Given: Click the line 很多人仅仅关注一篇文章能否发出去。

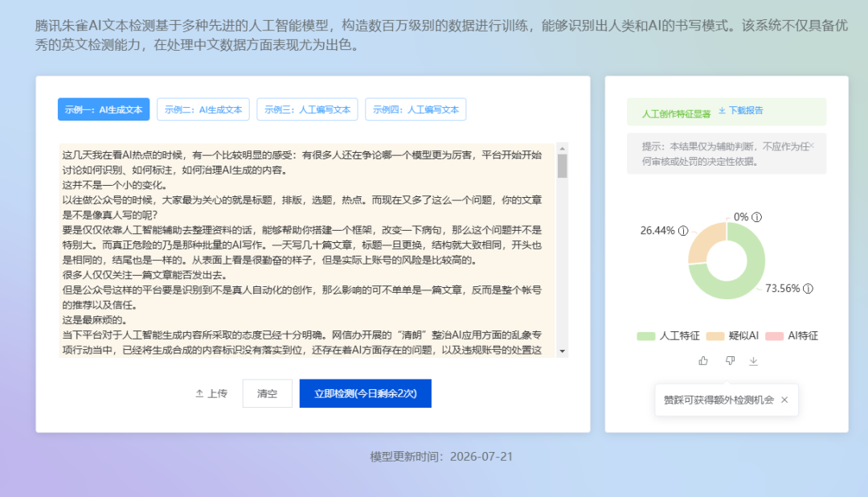Looking at the screenshot, I should point(145,275).
